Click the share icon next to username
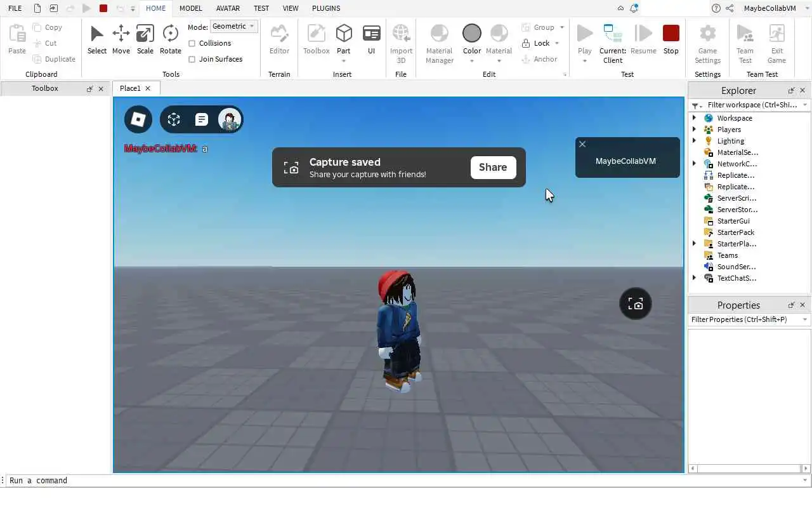This screenshot has height=508, width=812. click(730, 8)
